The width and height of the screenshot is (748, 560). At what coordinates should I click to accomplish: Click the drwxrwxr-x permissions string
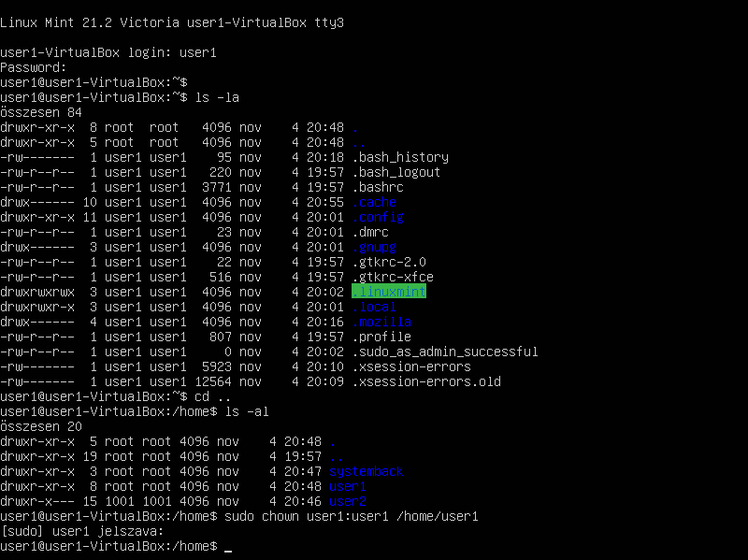37,307
